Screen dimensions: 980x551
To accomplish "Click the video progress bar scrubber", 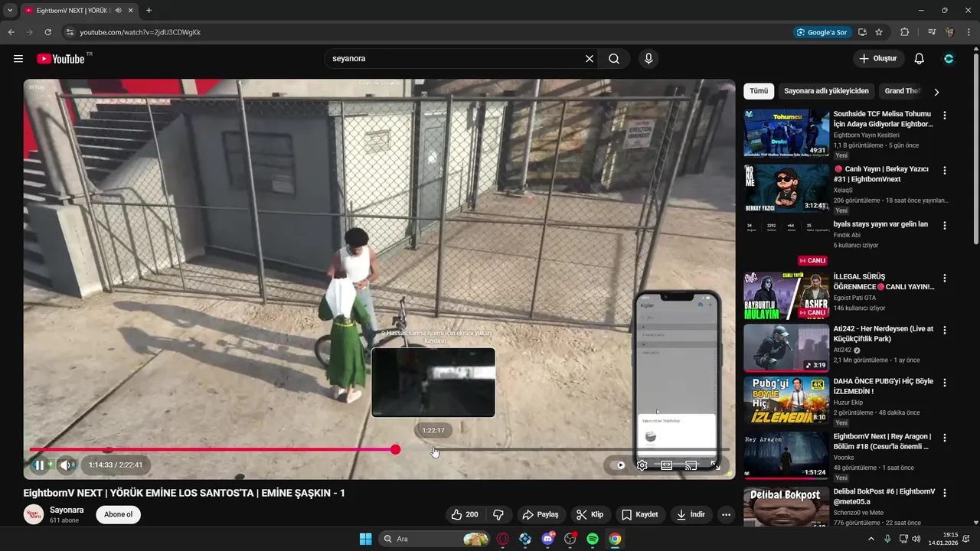I will point(395,449).
